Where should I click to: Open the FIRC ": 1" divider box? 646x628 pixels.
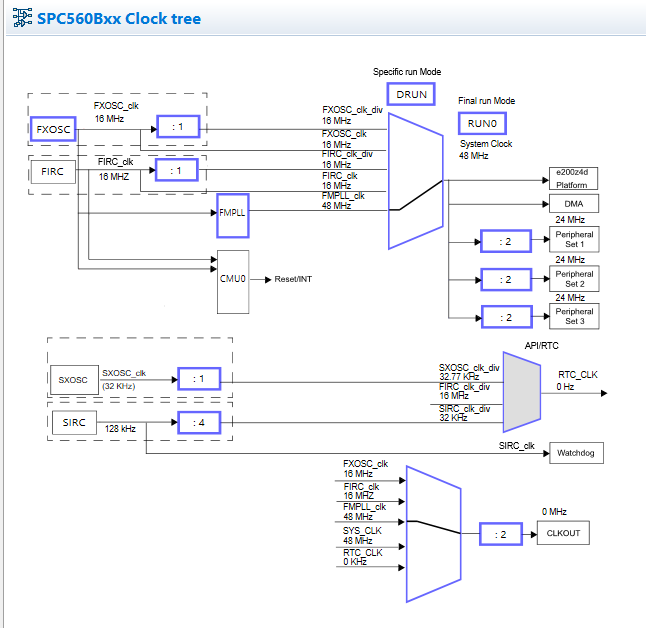[x=176, y=170]
